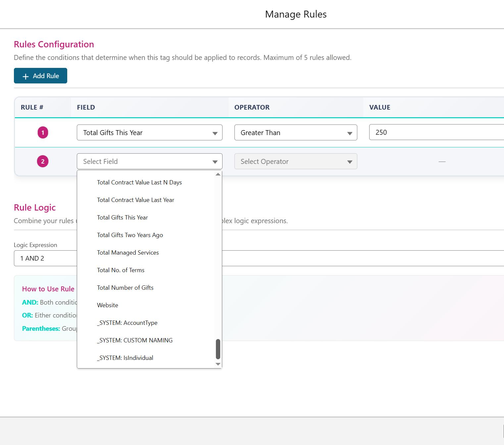
Task: Choose _SYSTEM: IsIndividual from list
Action: (125, 358)
